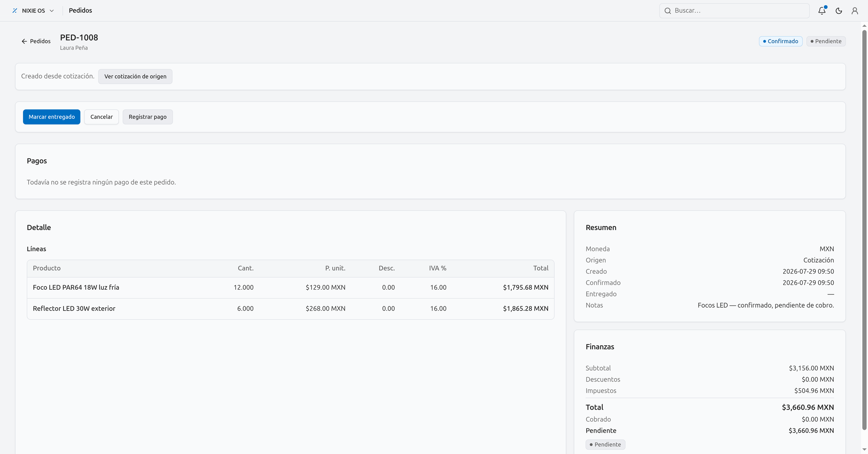Click the Cancelar button
868x454 pixels.
[101, 117]
